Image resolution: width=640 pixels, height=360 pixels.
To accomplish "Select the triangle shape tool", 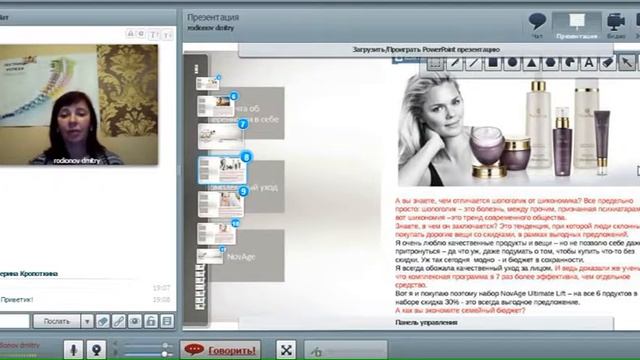I will coord(531,63).
